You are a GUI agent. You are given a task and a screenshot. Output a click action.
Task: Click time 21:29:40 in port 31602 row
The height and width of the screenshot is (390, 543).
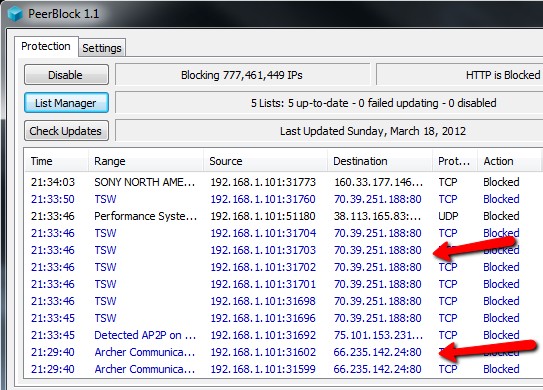53,352
